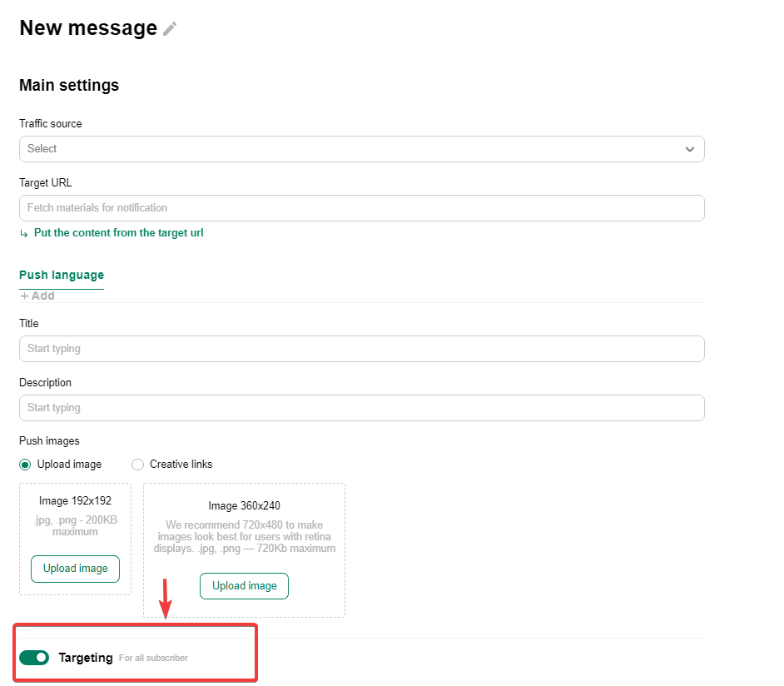Select the Creative links radio option

137,465
